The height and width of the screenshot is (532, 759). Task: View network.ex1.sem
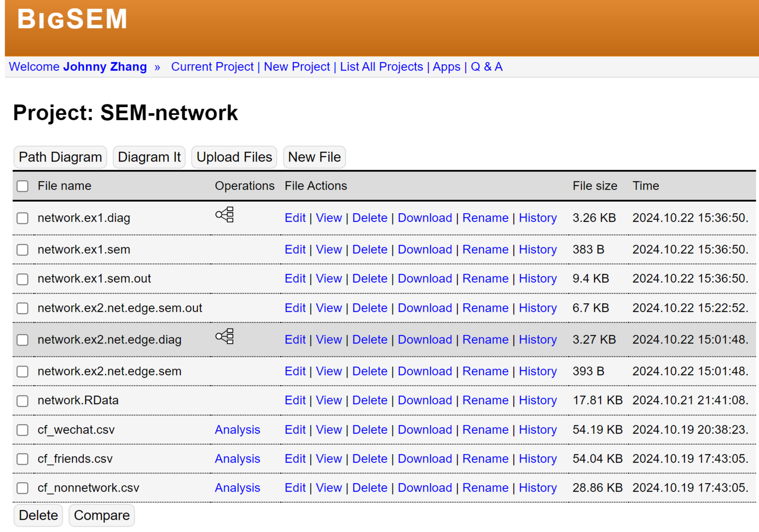tap(329, 249)
